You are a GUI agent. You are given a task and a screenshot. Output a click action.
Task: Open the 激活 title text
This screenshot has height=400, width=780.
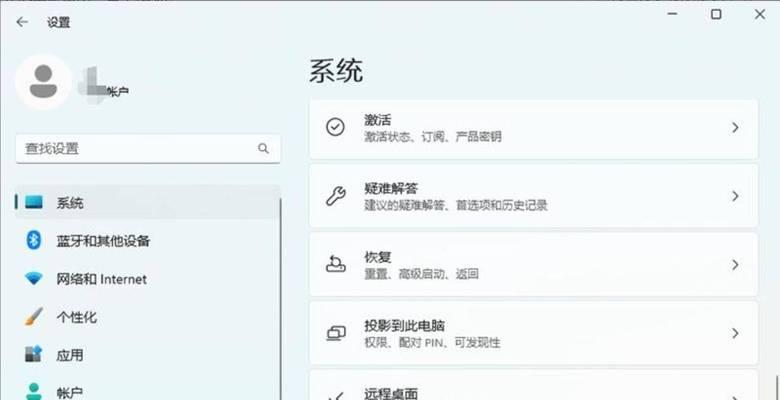click(378, 120)
